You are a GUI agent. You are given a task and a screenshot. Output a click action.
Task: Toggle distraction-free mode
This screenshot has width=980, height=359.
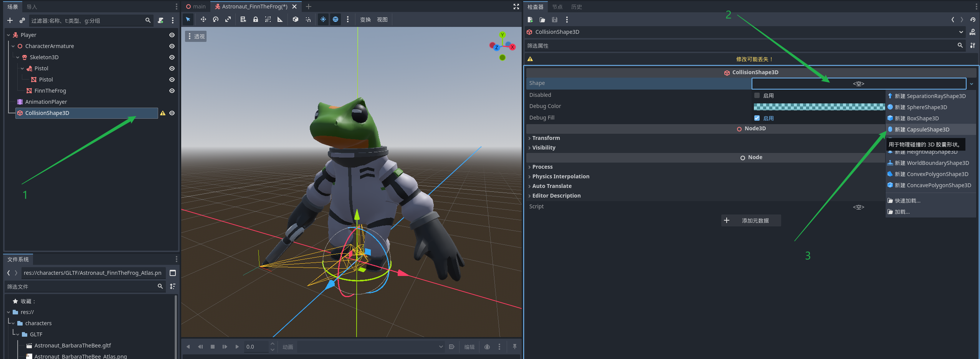tap(516, 7)
